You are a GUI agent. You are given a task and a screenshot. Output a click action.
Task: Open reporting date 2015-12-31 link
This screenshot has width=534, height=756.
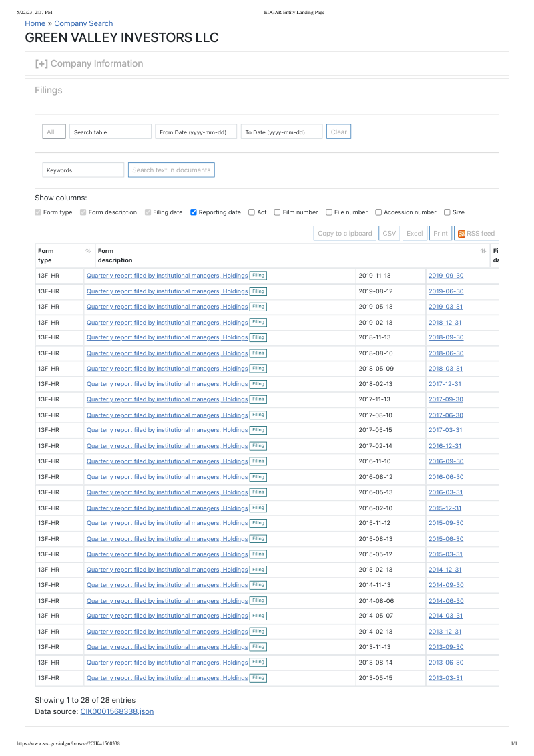(x=445, y=508)
